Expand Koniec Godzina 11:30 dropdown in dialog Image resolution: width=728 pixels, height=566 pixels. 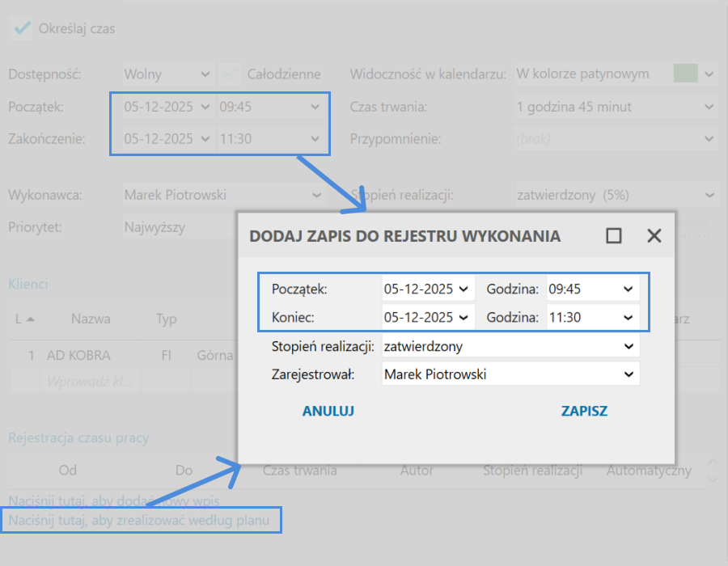coord(628,318)
